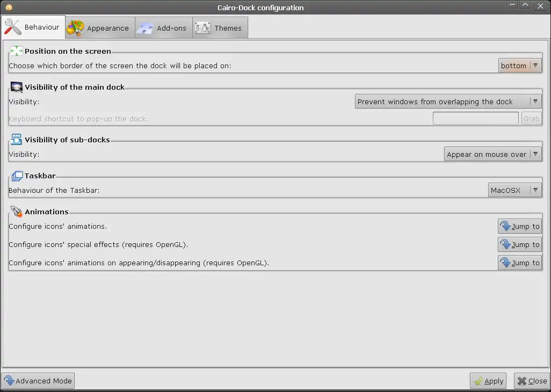Click the paint palette Appearance icon

tap(75, 28)
